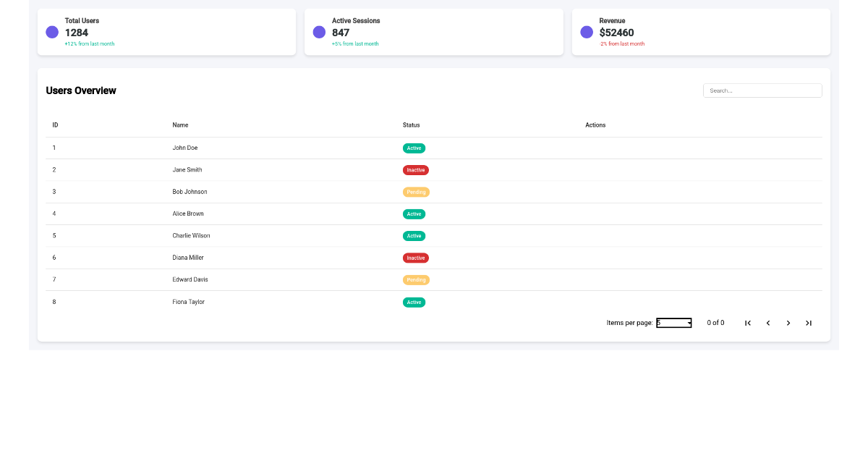Jump to the first page using the pagination icon
Viewport: 868px width, 456px height.
(x=748, y=323)
